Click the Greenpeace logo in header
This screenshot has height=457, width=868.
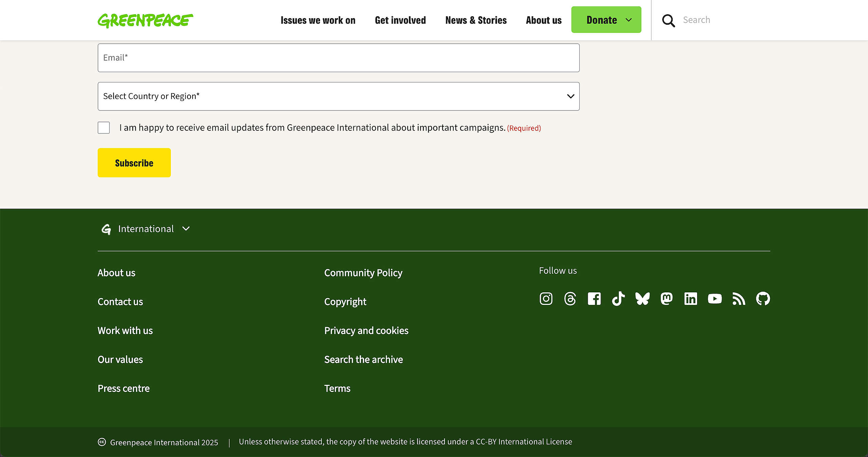coord(145,20)
